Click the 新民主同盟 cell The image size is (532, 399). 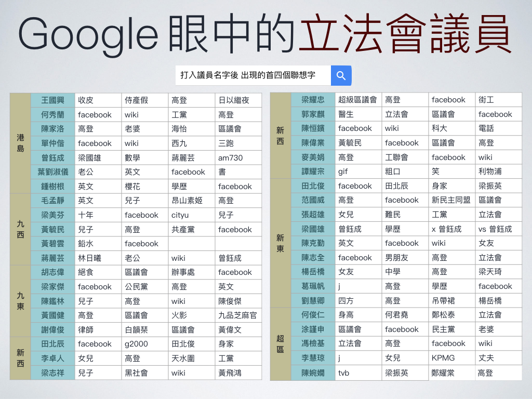tap(451, 200)
